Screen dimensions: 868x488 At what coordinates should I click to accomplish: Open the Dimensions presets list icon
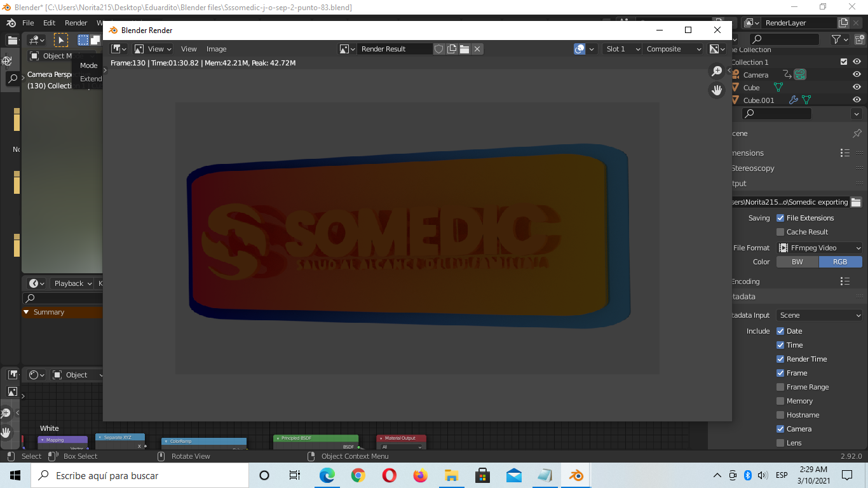(x=844, y=152)
